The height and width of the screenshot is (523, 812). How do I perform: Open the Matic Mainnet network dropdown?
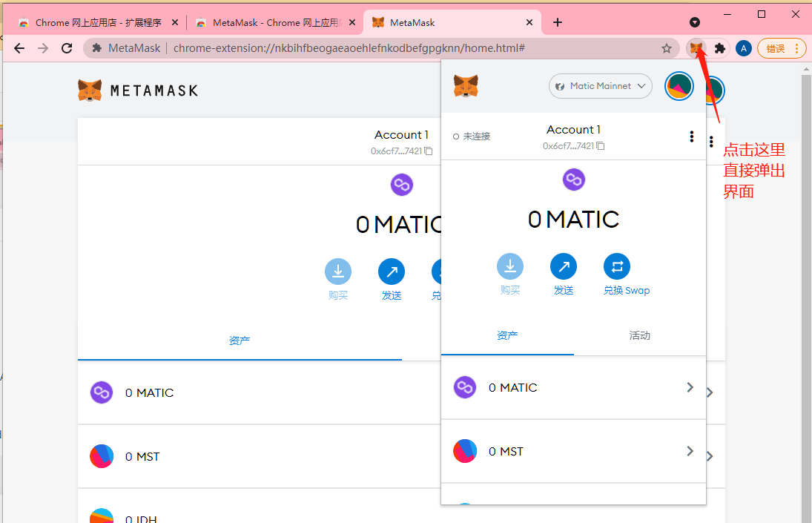point(600,86)
